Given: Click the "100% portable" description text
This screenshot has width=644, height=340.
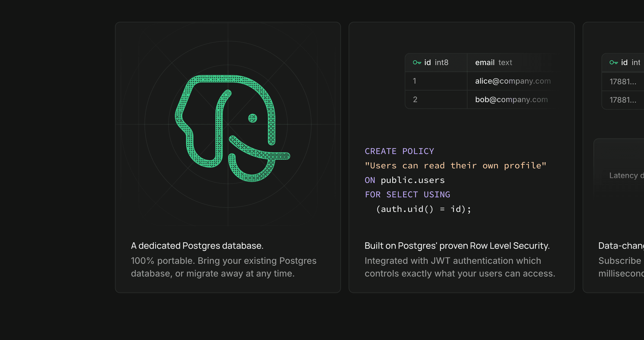Looking at the screenshot, I should pyautogui.click(x=224, y=267).
